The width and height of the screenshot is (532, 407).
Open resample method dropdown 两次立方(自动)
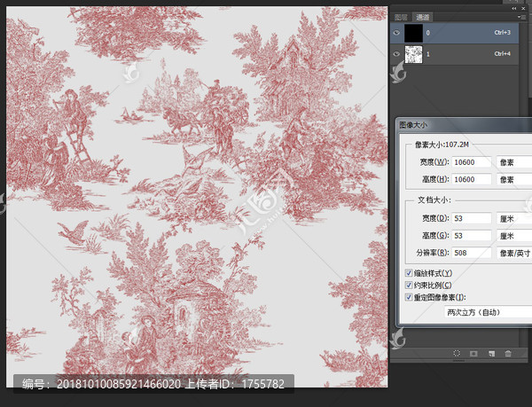(x=488, y=312)
